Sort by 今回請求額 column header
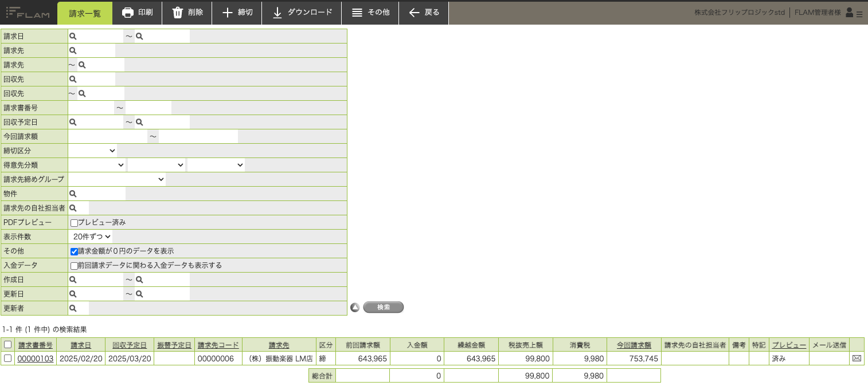 (x=634, y=345)
